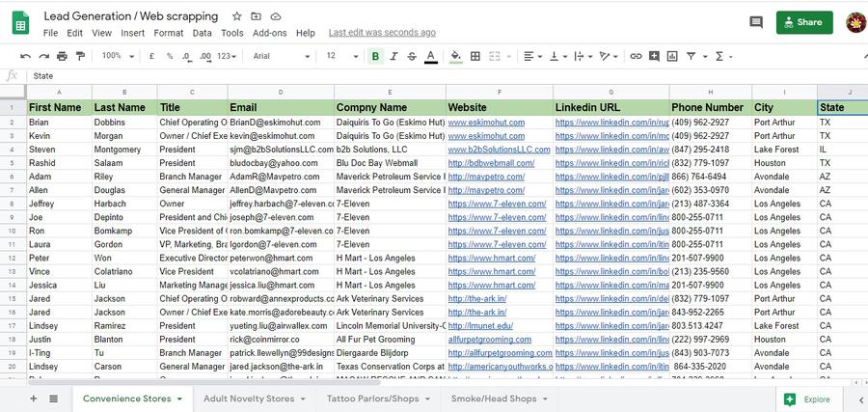The image size is (868, 412).
Task: Open comment history icon
Action: tap(755, 22)
